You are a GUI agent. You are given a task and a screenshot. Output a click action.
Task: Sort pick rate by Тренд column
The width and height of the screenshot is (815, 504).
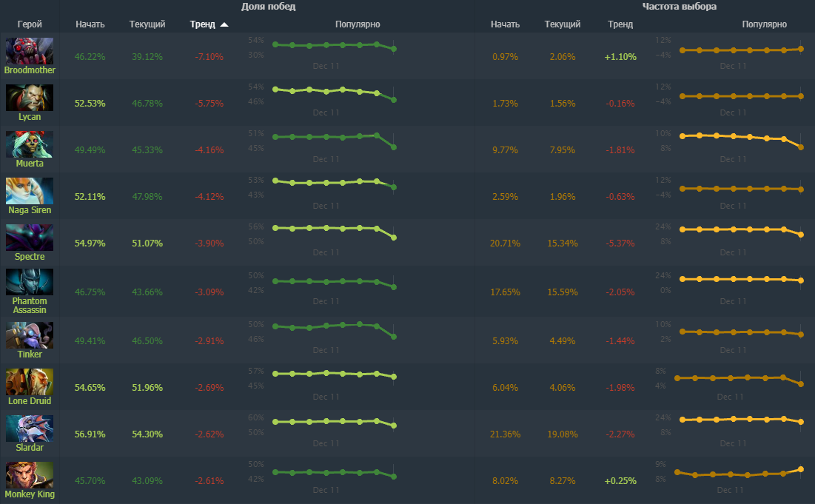pos(620,24)
